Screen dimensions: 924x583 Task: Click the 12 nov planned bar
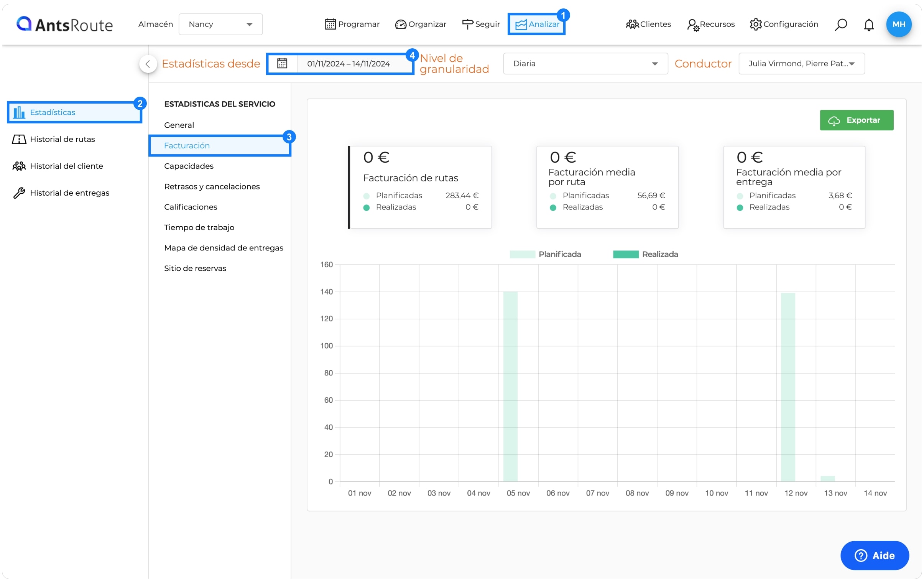pos(788,387)
